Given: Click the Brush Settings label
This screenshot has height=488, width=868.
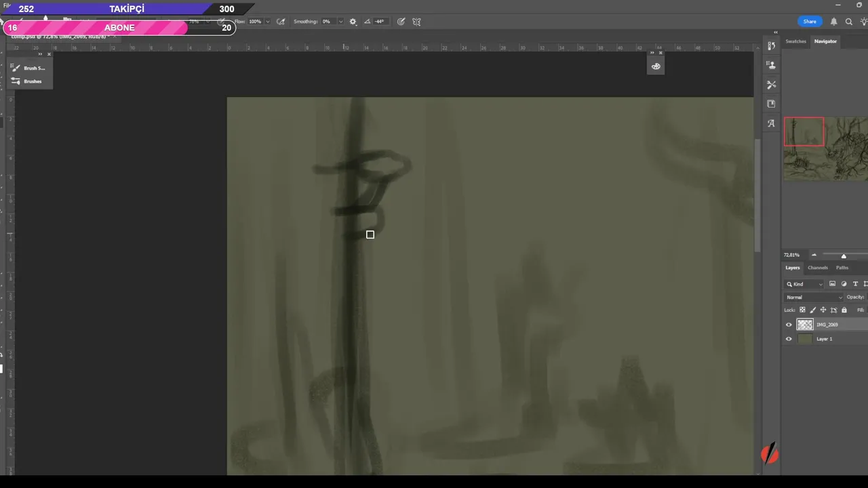Looking at the screenshot, I should point(35,68).
